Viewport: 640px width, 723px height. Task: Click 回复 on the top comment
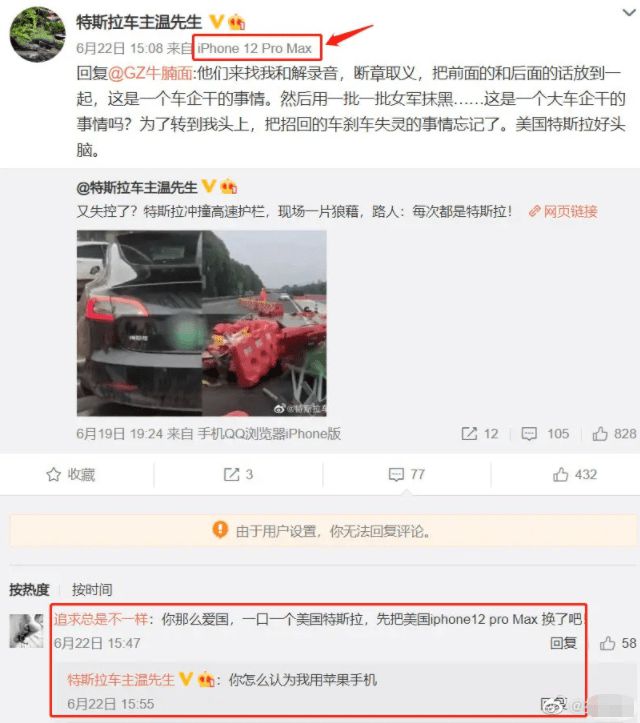tap(563, 643)
